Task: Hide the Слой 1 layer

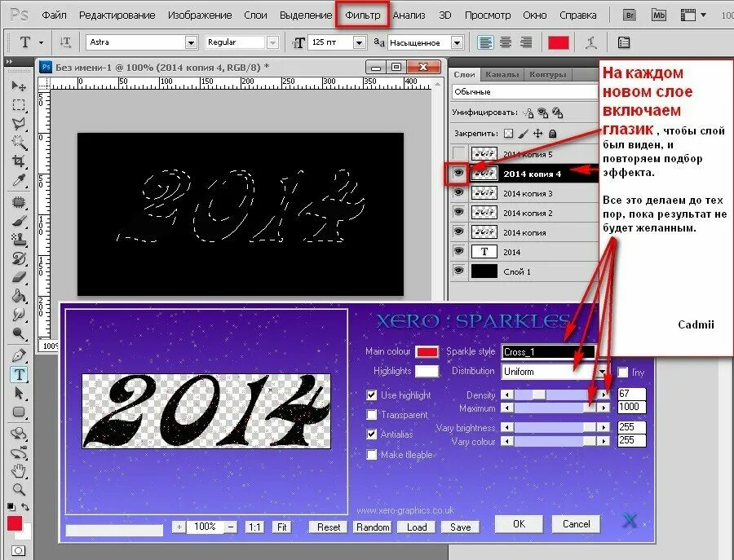Action: point(458,271)
